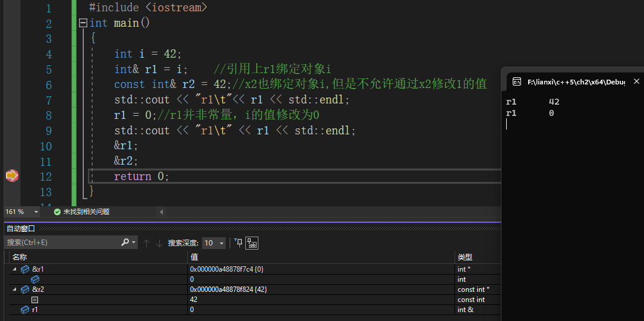Click console output line 'r1 0'
644x321 pixels.
(530, 113)
